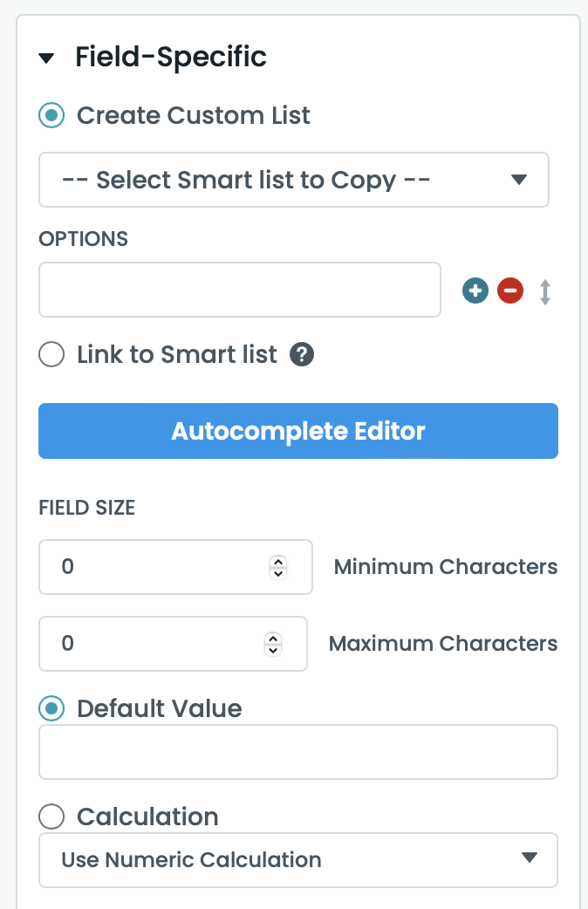Select the Default Value radio button
This screenshot has height=909, width=588.
pyautogui.click(x=52, y=708)
